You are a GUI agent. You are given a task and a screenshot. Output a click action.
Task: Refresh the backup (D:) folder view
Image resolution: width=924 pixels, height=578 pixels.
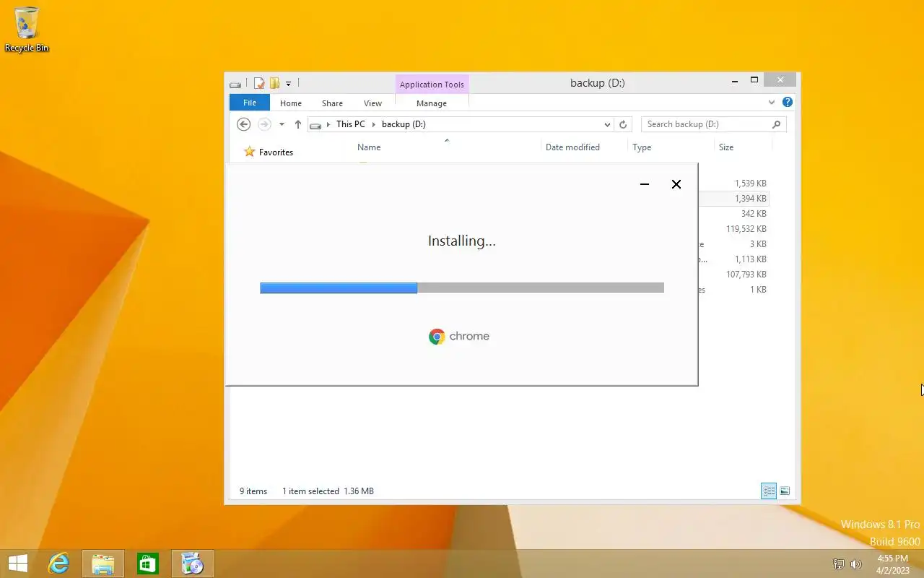pyautogui.click(x=624, y=124)
